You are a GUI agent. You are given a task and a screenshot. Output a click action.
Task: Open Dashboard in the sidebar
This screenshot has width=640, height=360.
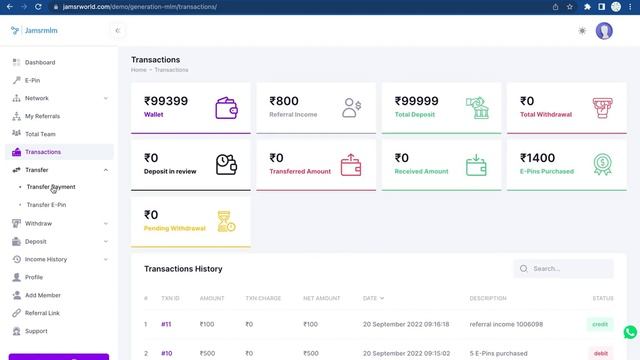40,62
